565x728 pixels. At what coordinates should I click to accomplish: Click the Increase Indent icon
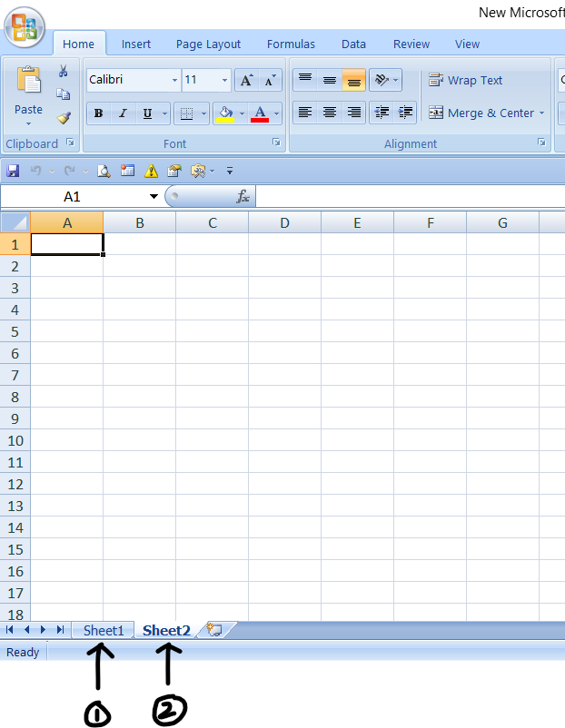[x=405, y=113]
